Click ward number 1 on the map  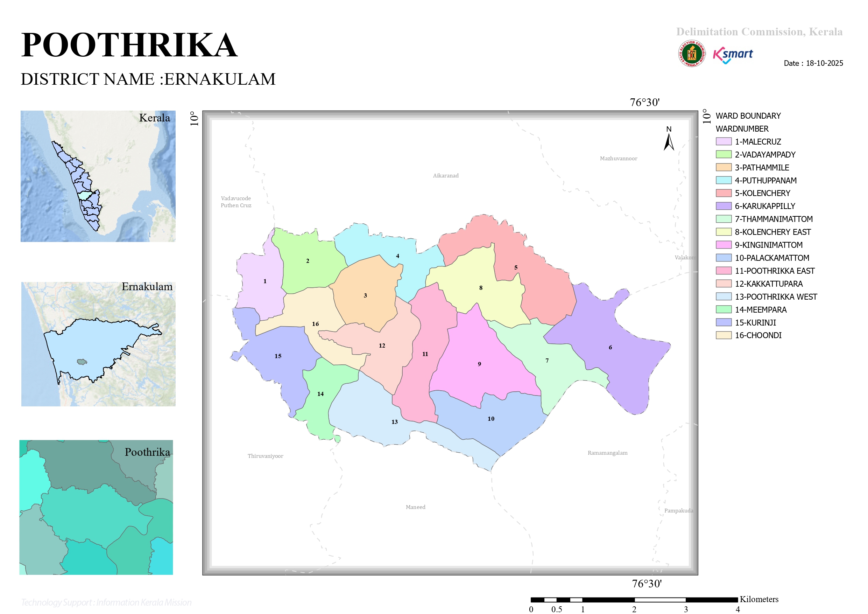(265, 281)
